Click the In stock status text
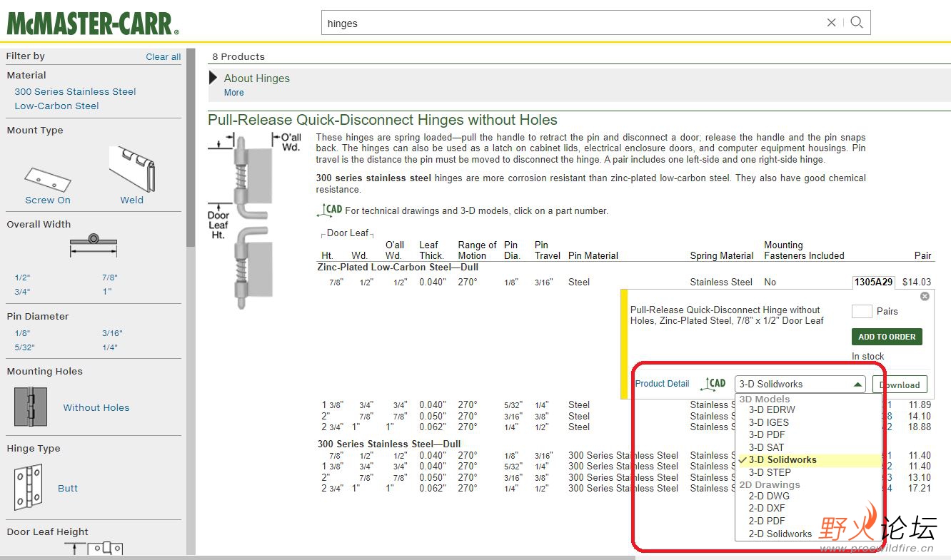Image resolution: width=951 pixels, height=560 pixels. 868,357
